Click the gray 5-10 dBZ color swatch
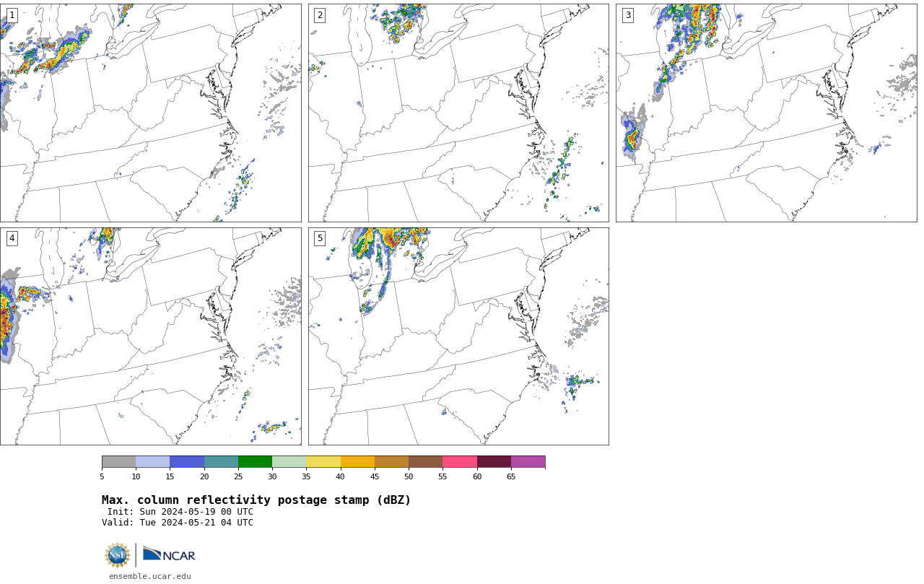 click(x=118, y=462)
